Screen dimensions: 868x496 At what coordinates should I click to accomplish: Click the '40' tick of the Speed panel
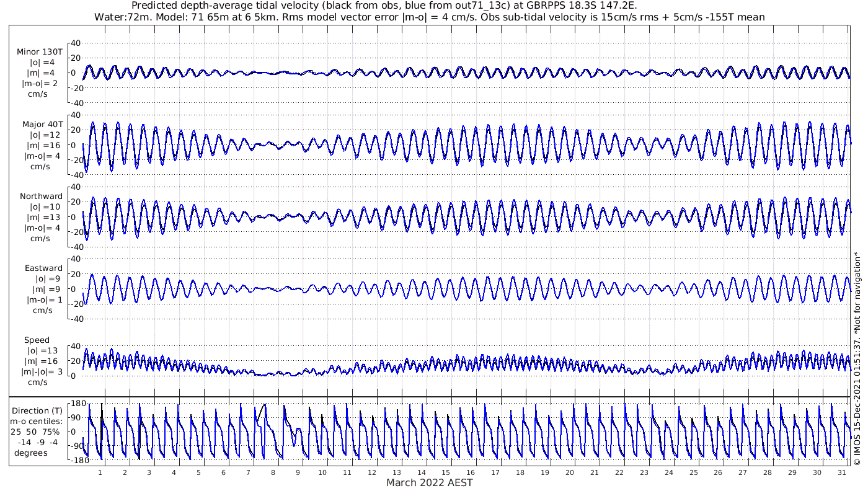coord(77,347)
